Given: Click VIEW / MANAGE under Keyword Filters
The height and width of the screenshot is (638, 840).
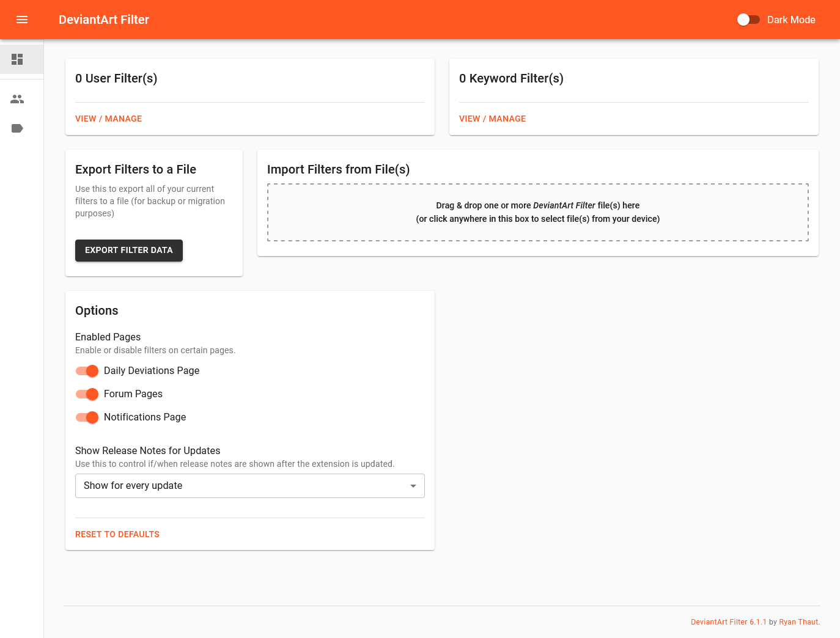Looking at the screenshot, I should (x=492, y=119).
